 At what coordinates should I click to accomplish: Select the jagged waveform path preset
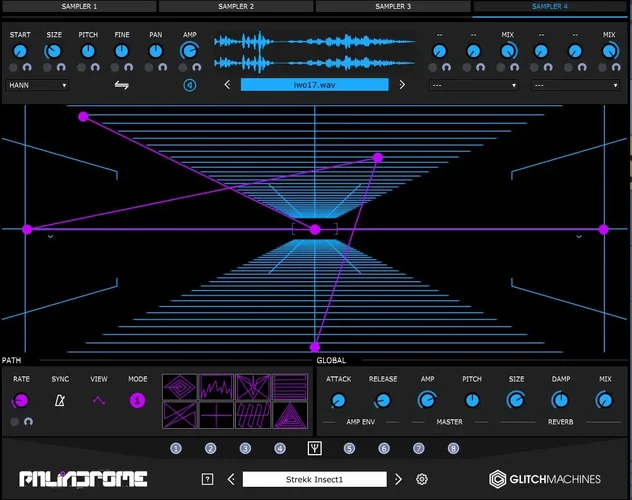[x=216, y=387]
